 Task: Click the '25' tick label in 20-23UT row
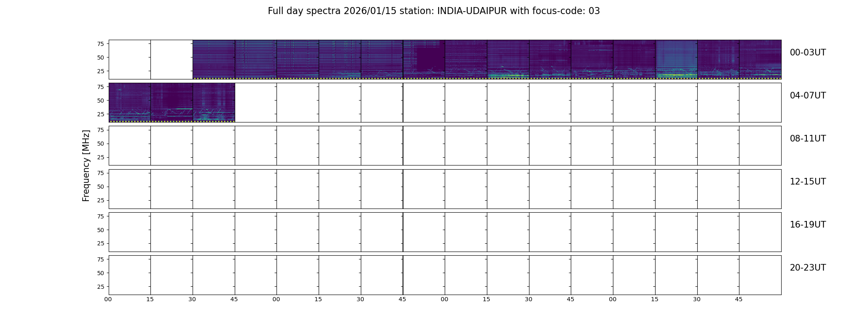point(100,287)
